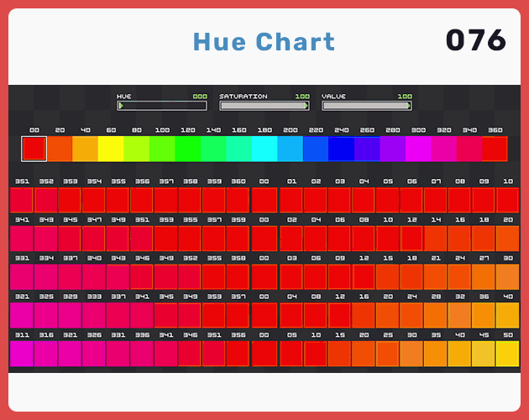
Task: Pick the grid swatch labeled 45
Action: coord(484,354)
